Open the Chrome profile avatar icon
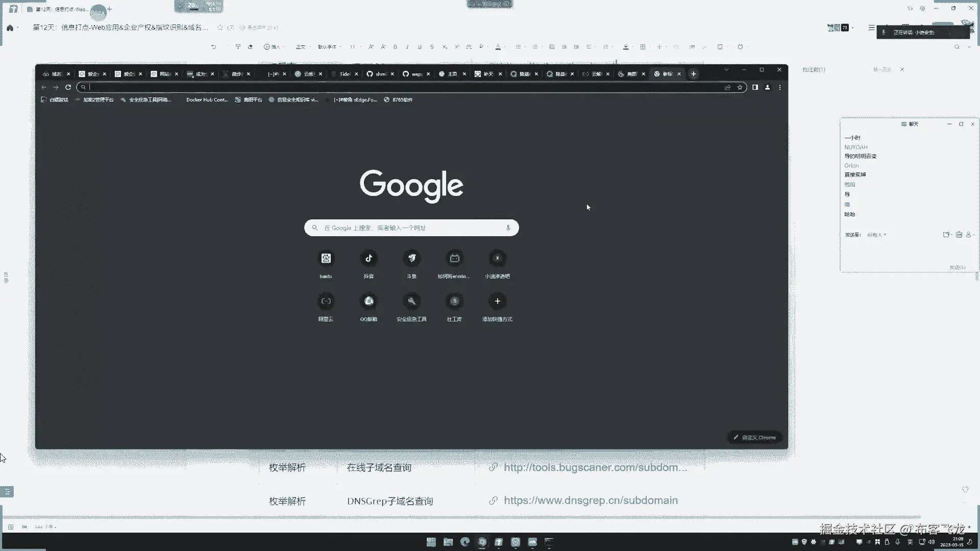 767,87
